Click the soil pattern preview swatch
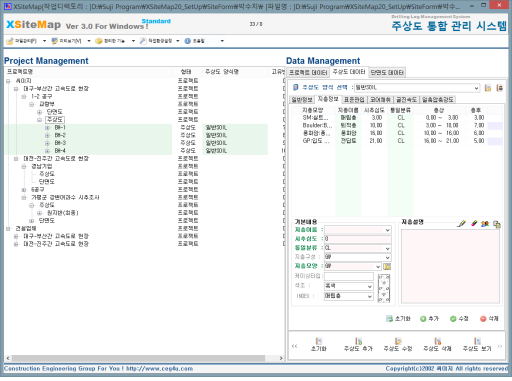 pos(384,288)
